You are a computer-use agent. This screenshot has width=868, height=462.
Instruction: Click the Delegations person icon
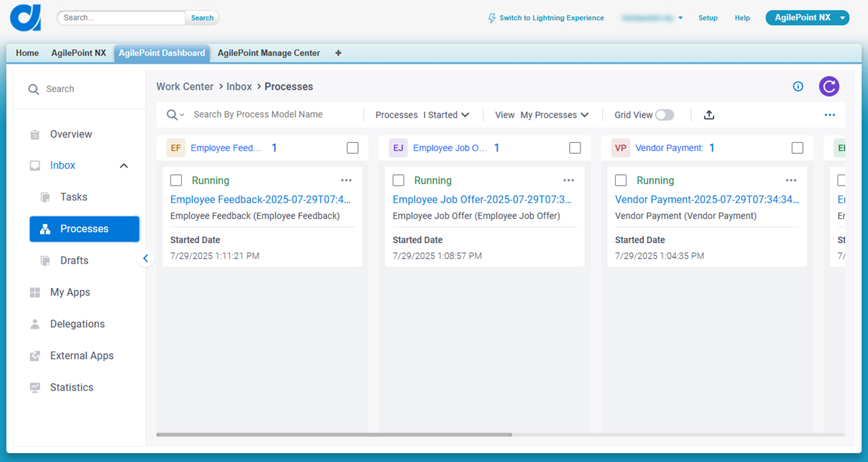[x=35, y=324]
